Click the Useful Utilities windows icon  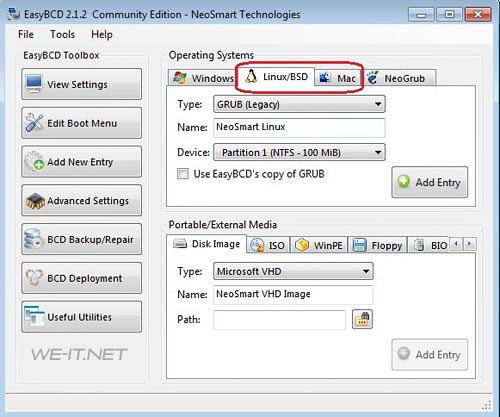click(34, 317)
